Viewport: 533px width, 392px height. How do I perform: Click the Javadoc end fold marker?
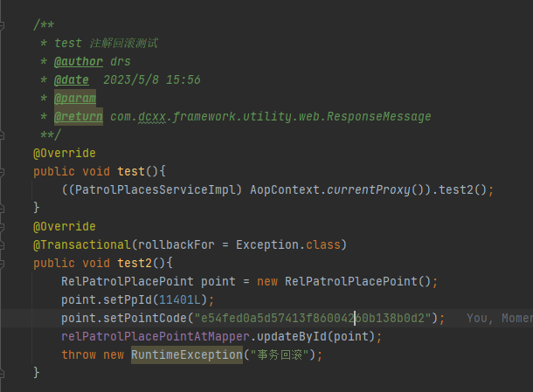[2, 135]
